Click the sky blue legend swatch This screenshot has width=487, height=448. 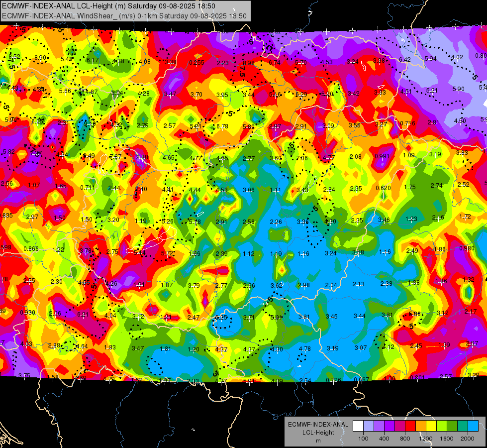point(473,426)
